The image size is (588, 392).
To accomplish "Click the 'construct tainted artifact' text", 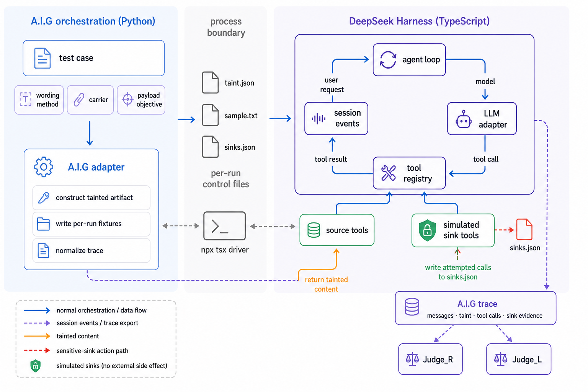I will coord(94,198).
